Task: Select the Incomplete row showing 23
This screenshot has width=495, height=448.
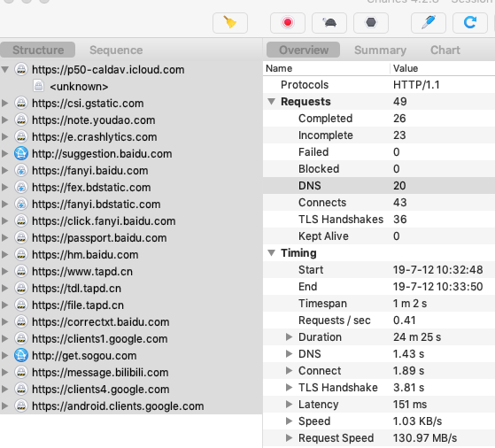Action: [379, 135]
